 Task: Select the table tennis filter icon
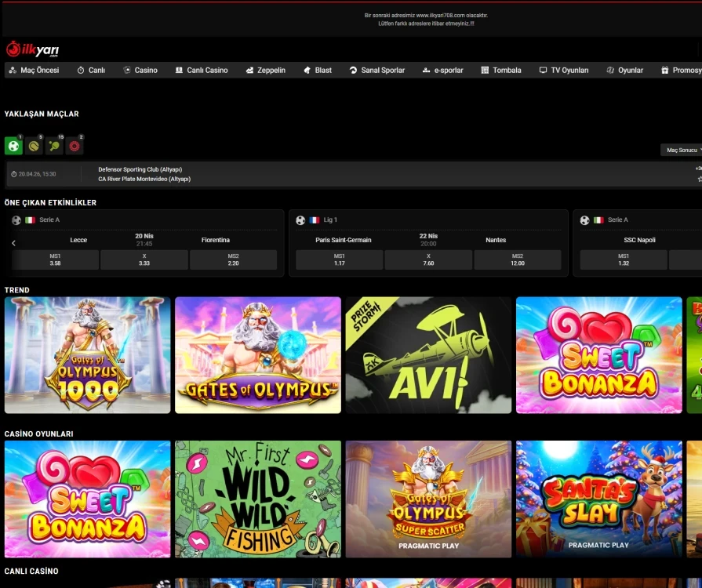pos(54,146)
